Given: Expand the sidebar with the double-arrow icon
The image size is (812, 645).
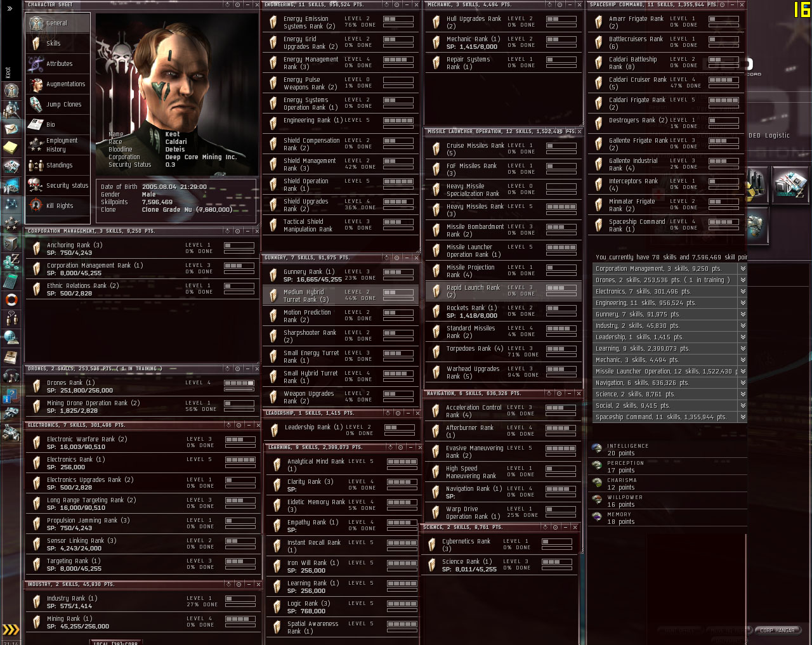Looking at the screenshot, I should click(10, 9).
